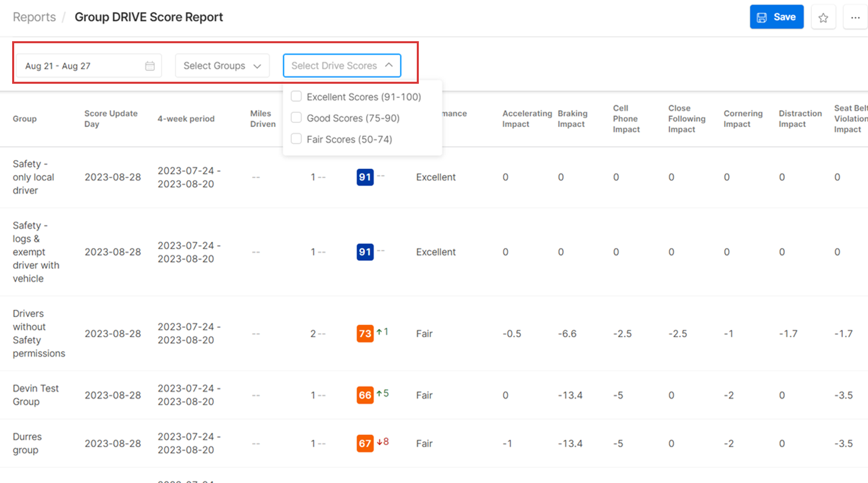Click the orange 66 score badge
The image size is (868, 483).
click(365, 395)
